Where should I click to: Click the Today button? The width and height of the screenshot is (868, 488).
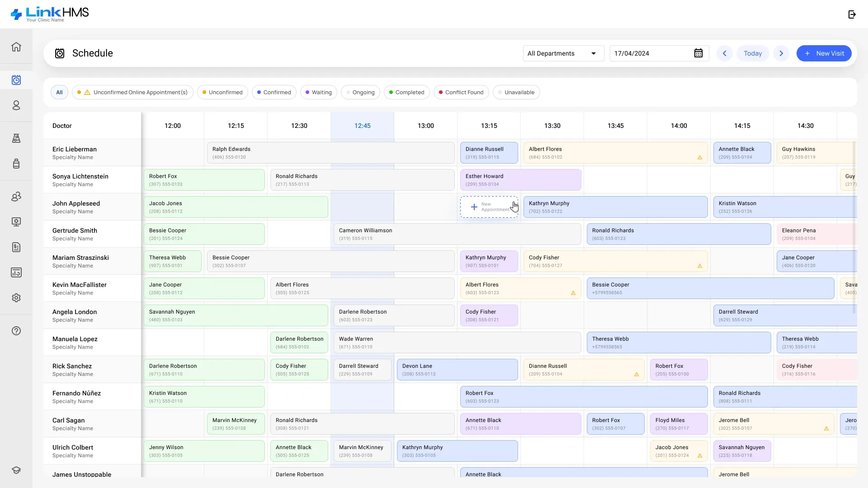[x=753, y=53]
